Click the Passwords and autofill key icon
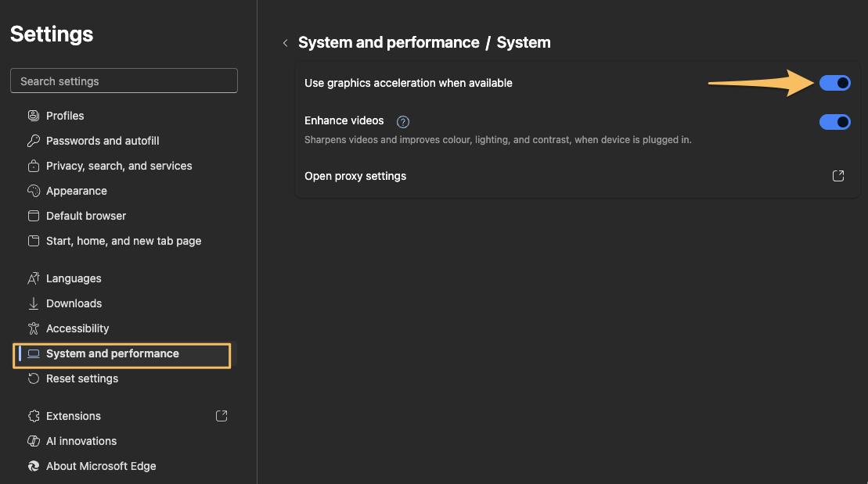Image resolution: width=868 pixels, height=484 pixels. [33, 141]
